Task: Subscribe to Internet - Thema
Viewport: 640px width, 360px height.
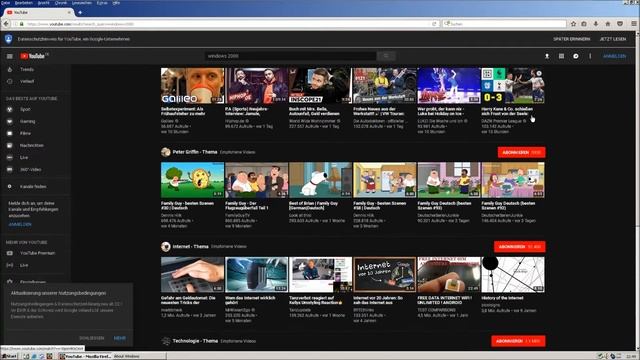Action: [x=520, y=247]
